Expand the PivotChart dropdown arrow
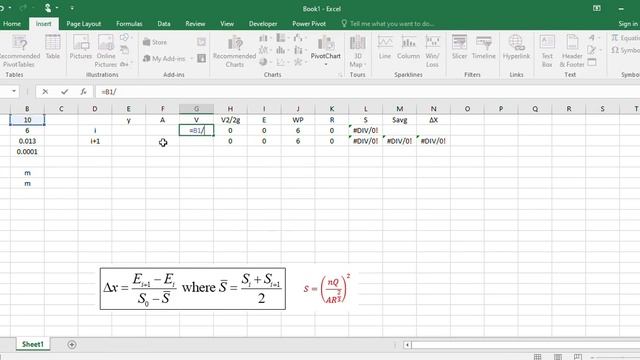 325,65
